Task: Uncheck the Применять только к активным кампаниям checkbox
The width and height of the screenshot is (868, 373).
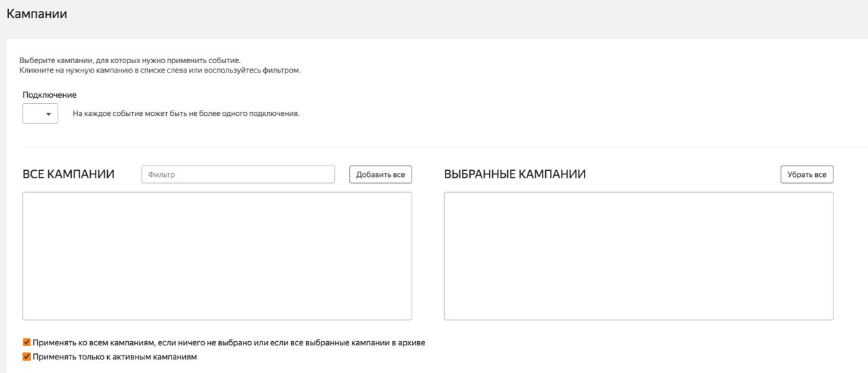Action: click(27, 357)
